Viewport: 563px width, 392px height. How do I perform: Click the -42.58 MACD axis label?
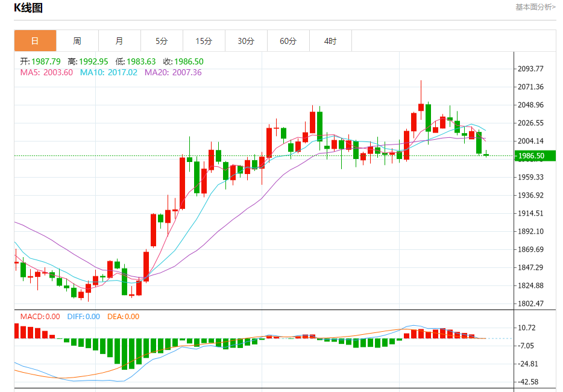click(x=528, y=382)
